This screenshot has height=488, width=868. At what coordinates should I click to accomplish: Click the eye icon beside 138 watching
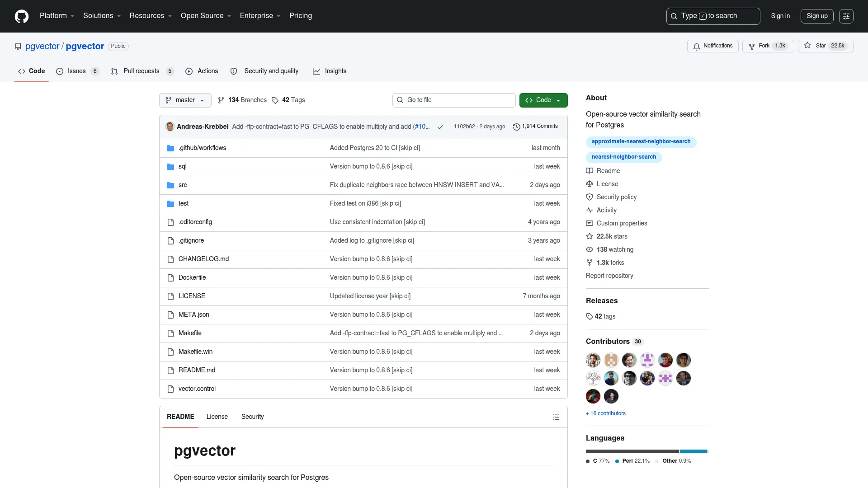coord(590,249)
